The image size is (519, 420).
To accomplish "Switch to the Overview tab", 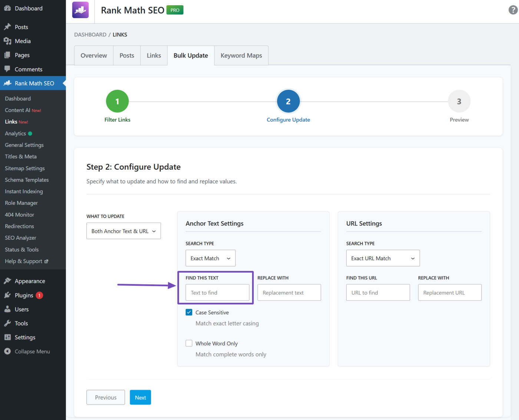I will coord(93,56).
